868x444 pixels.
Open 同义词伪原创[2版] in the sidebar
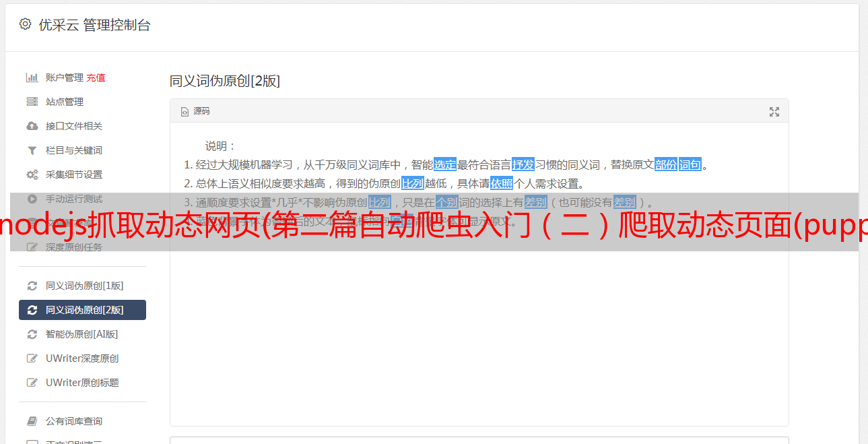(x=82, y=310)
